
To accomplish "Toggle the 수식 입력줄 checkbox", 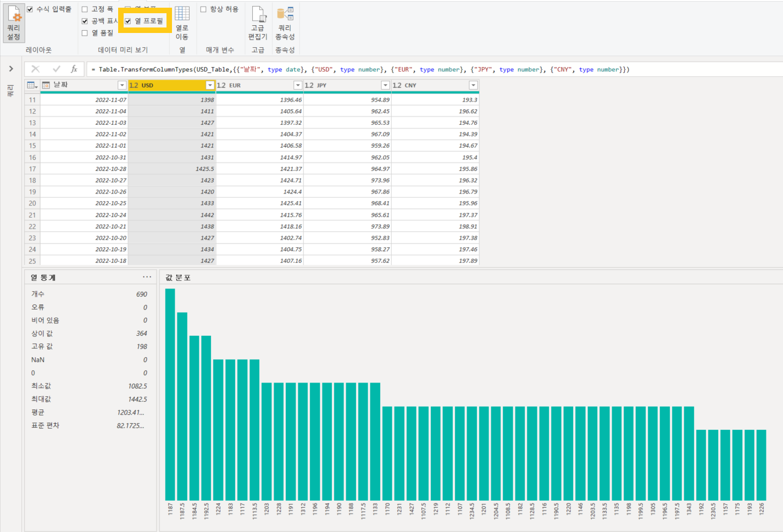I will click(x=30, y=9).
